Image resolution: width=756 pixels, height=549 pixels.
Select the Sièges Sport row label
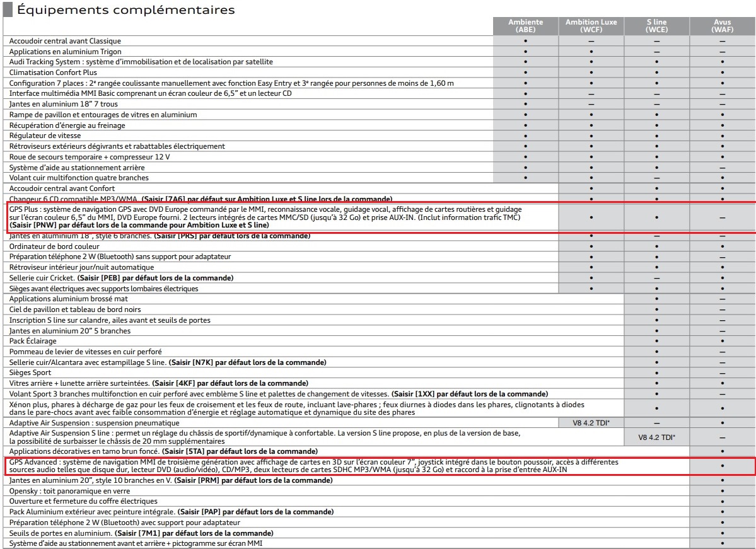pyautogui.click(x=30, y=373)
